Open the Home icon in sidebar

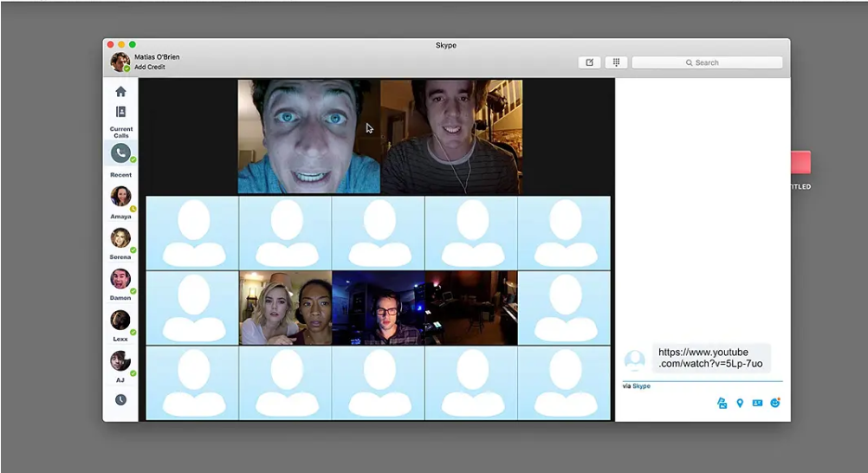tap(120, 91)
